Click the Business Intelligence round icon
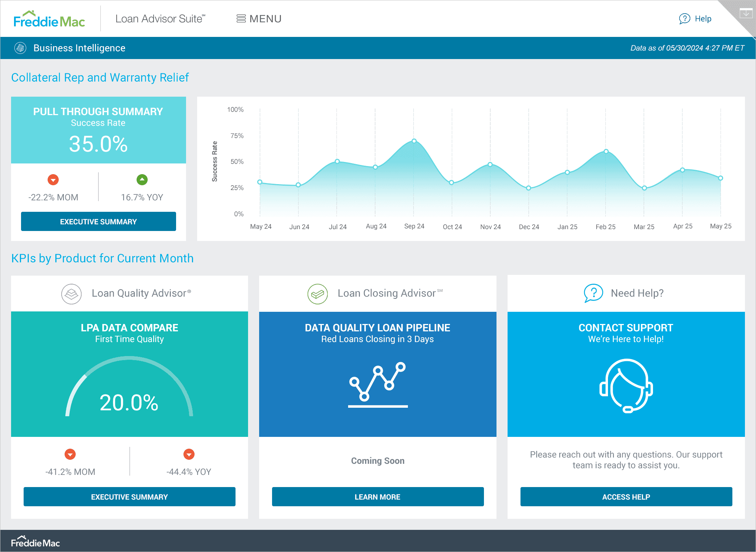The width and height of the screenshot is (756, 552). [x=20, y=48]
